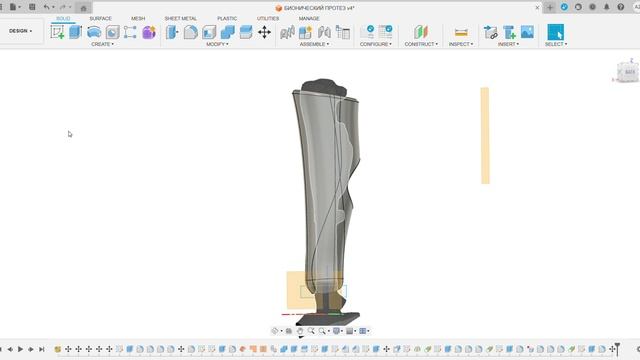The height and width of the screenshot is (360, 640).
Task: Select the Combine tool
Action: 227,32
